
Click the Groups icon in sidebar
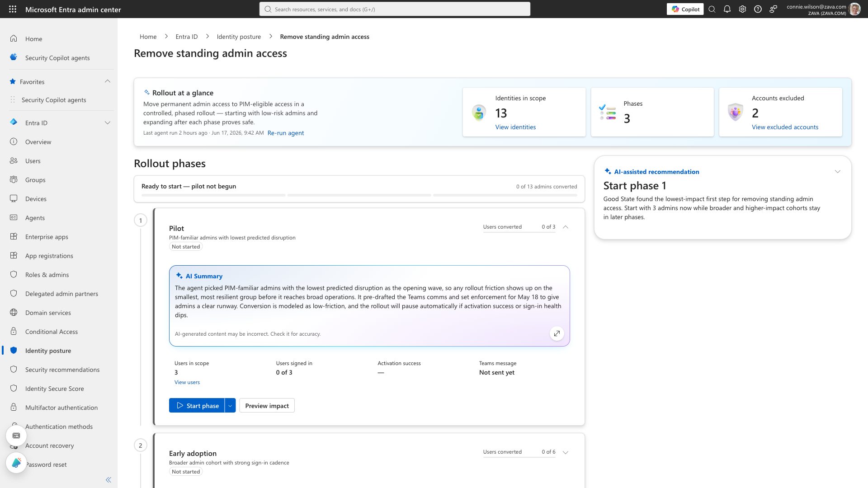tap(14, 179)
